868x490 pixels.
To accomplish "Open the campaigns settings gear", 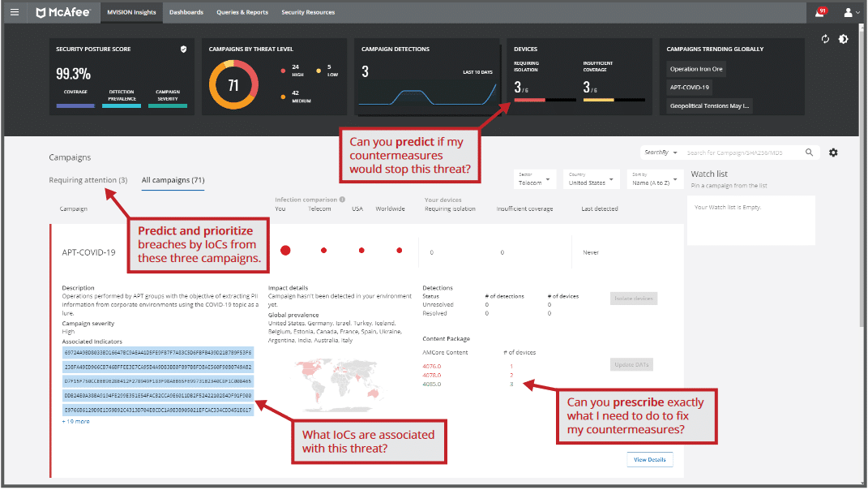I will 833,153.
